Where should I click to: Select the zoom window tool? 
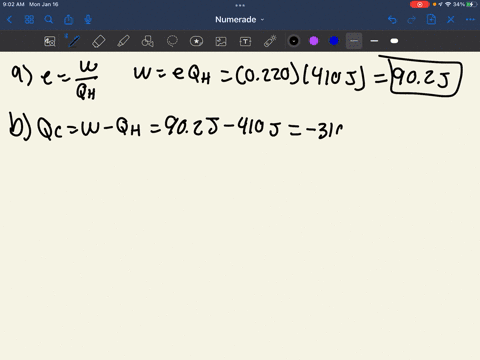(50, 41)
